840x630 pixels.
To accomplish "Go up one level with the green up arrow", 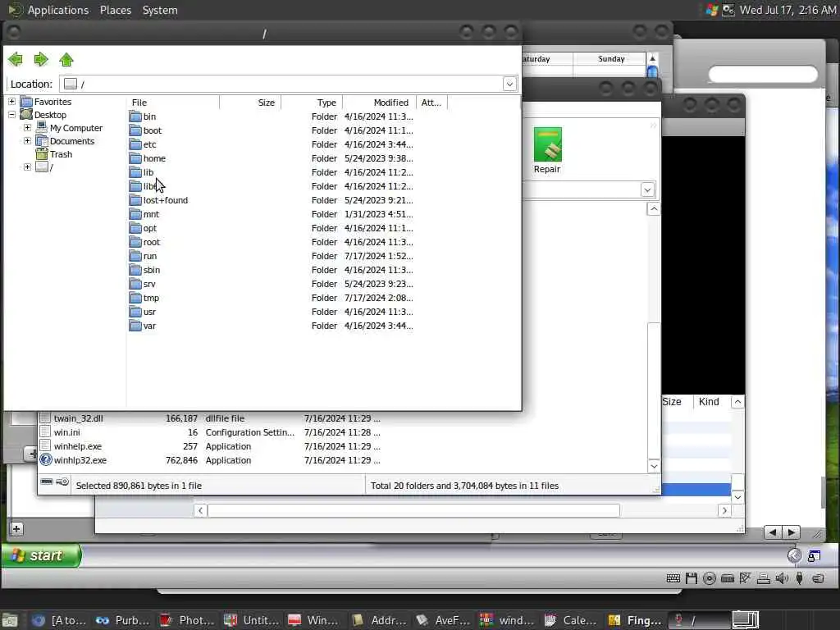I will [x=66, y=59].
